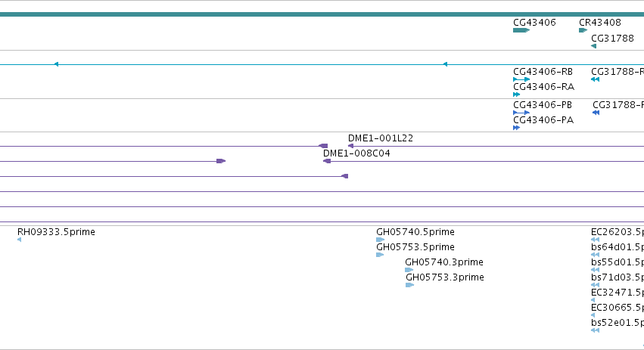The image size is (644, 350).
Task: Select the bs52e01.5prime EST arrows
Action: coord(595,330)
